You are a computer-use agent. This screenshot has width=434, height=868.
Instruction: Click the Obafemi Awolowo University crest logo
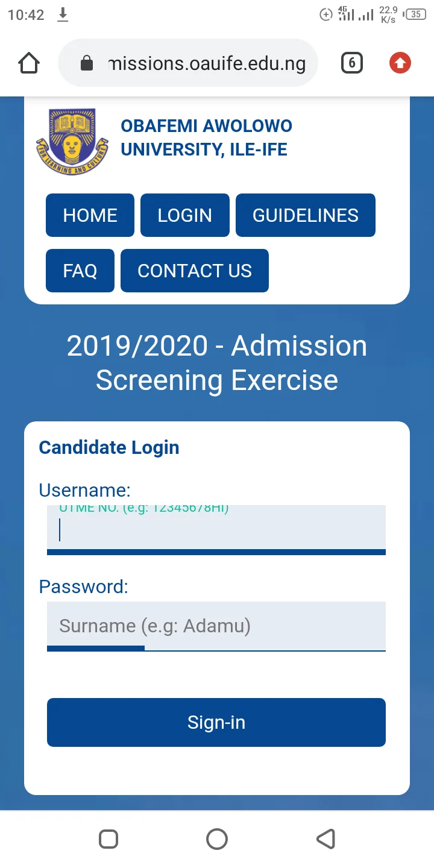pos(72,142)
